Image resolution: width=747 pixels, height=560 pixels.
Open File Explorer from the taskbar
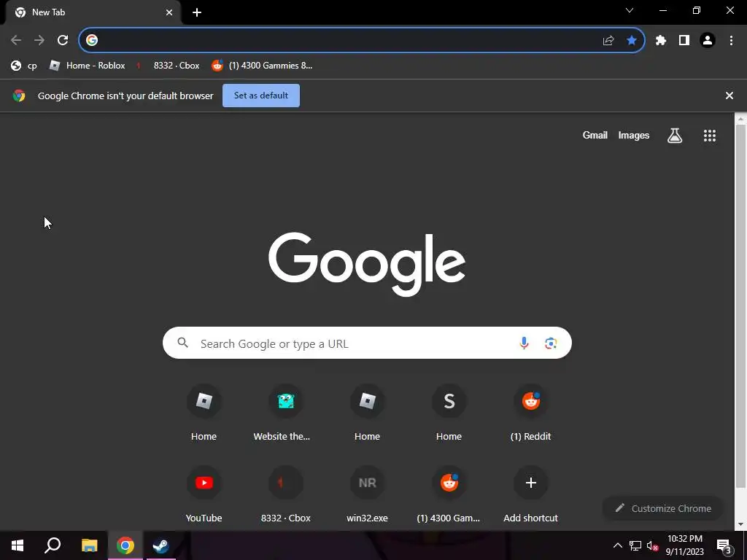point(89,545)
